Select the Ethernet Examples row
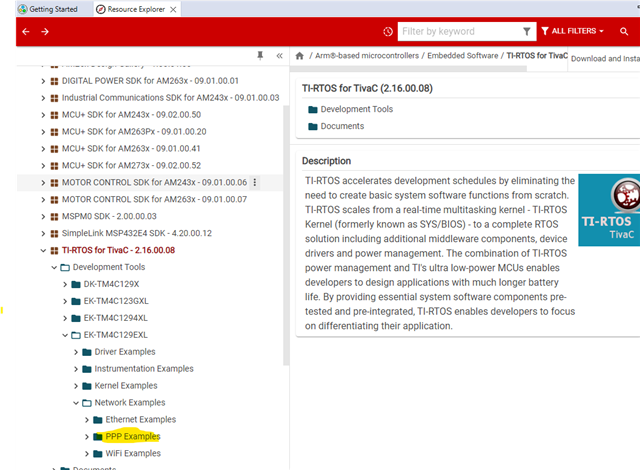The height and width of the screenshot is (470, 640). [x=140, y=420]
